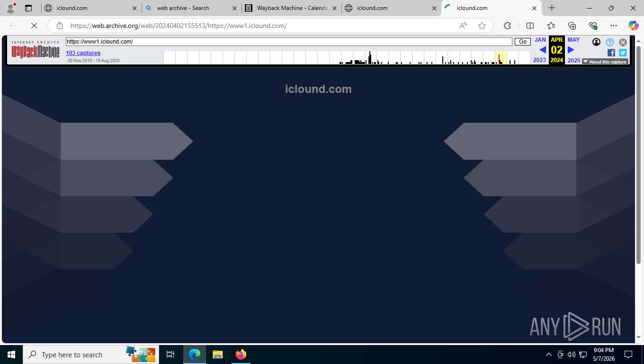Viewport: 644px width, 364px height.
Task: Show hidden system tray icons
Action: [x=549, y=355]
